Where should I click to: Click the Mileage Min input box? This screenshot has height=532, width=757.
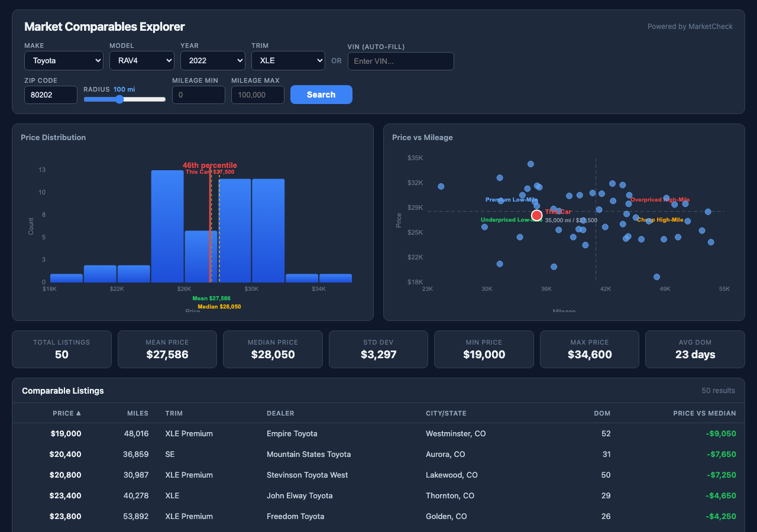click(198, 95)
